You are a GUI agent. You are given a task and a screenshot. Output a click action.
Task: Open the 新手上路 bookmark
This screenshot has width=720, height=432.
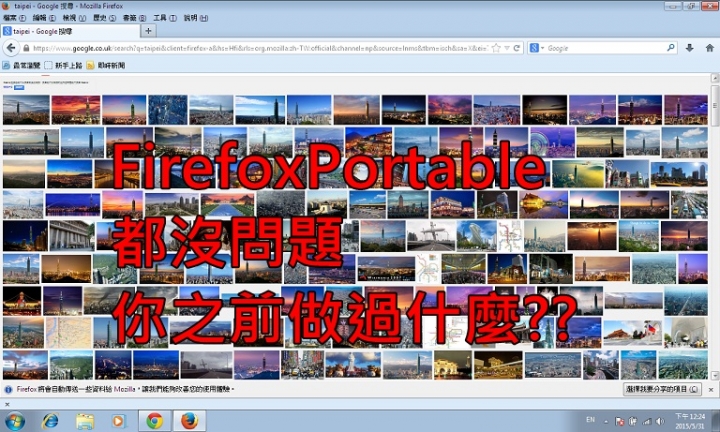click(63, 65)
